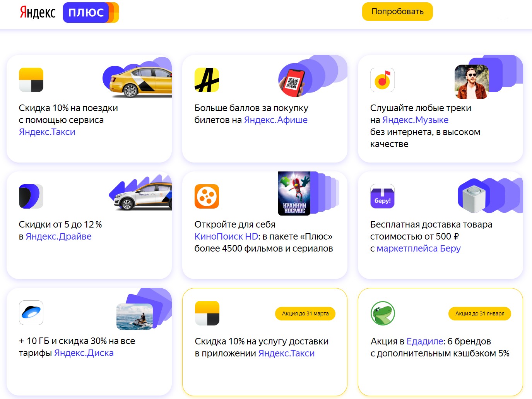Open the Яндекс.Афише link

click(276, 120)
